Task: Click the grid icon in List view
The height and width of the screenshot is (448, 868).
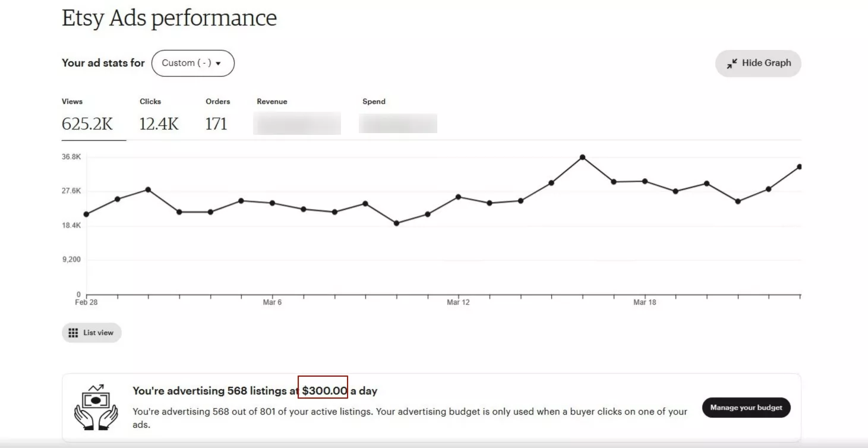Action: coord(73,333)
